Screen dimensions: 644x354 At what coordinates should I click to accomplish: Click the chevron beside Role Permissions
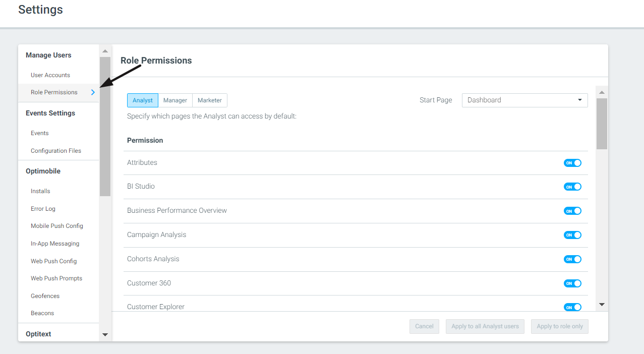click(93, 92)
